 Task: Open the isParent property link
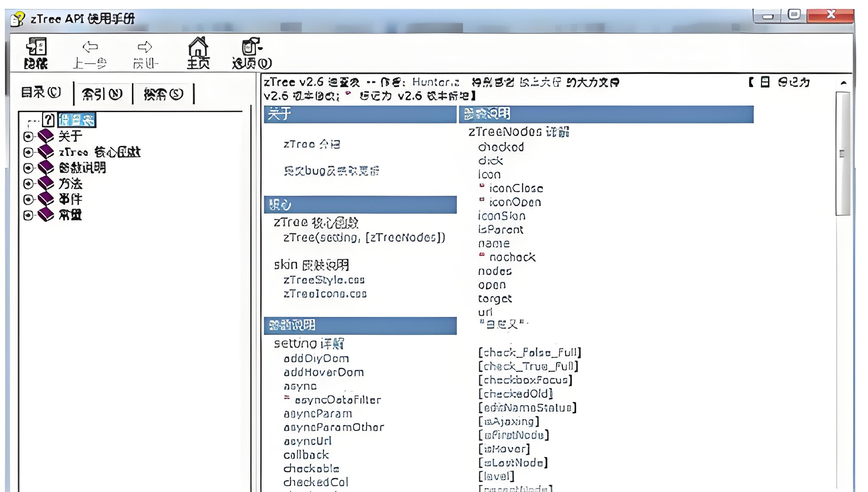501,230
